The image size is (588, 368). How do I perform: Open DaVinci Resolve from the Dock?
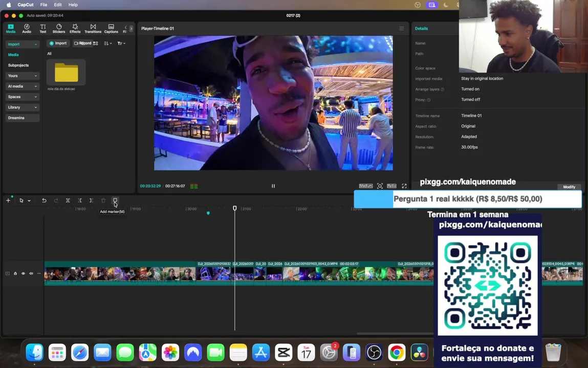point(419,353)
